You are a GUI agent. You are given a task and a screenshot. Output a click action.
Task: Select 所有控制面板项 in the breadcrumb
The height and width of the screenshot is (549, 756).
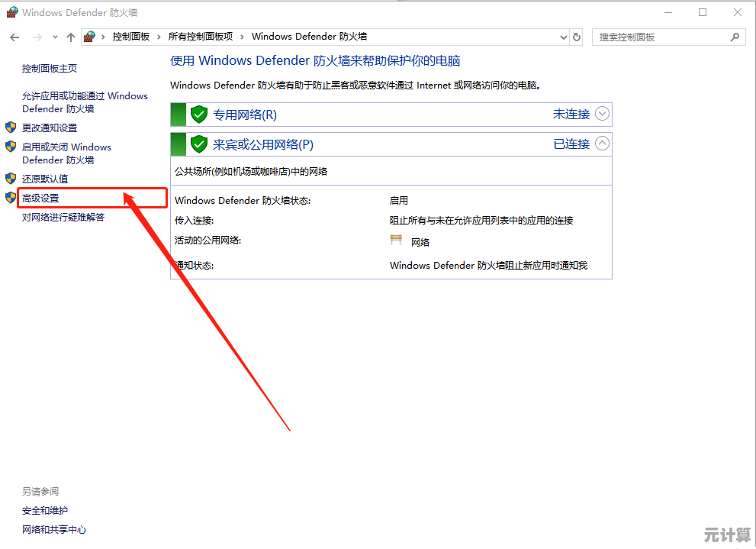click(x=200, y=37)
